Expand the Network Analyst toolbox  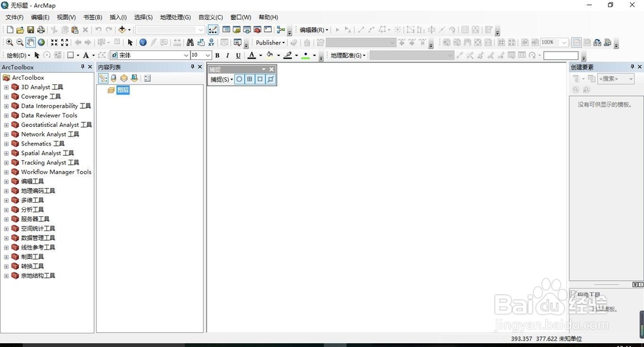pyautogui.click(x=6, y=135)
